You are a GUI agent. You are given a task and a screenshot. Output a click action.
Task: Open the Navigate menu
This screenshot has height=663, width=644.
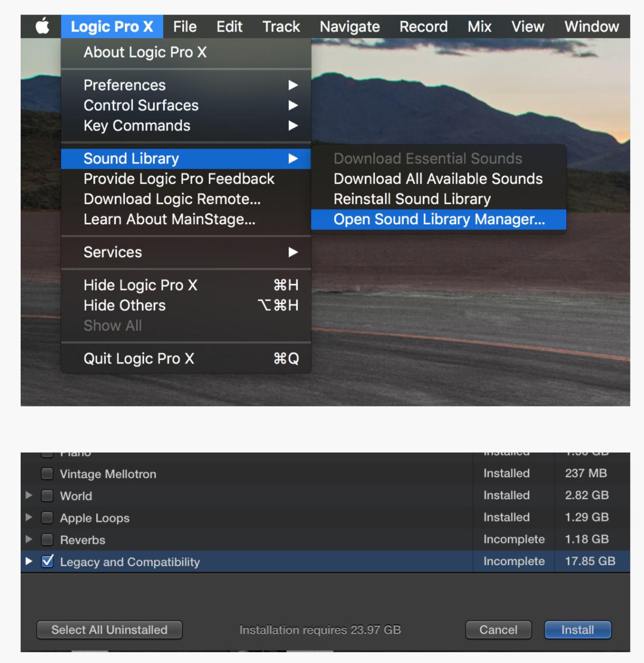350,26
